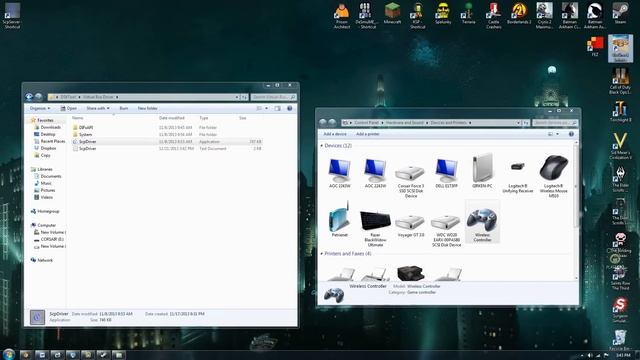Click the Explorer search box
The image size is (640, 360).
(273, 97)
